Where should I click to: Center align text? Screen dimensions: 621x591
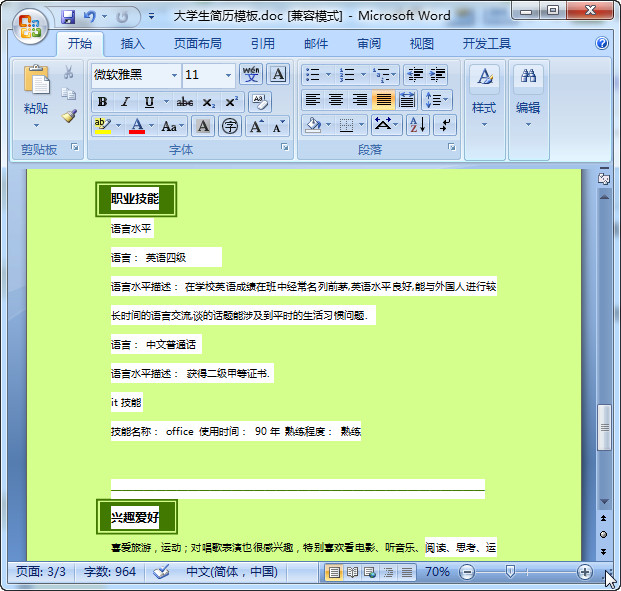[336, 100]
